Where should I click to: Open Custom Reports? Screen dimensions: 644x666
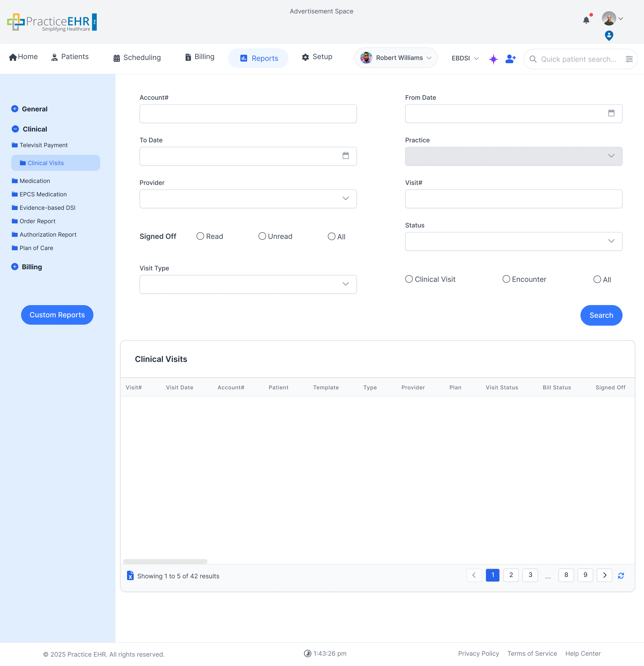point(57,315)
